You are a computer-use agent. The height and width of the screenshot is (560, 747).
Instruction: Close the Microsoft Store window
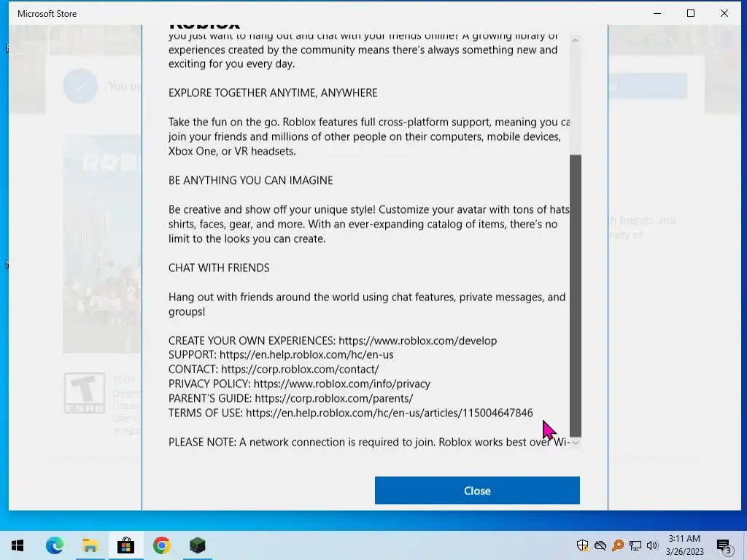(724, 13)
